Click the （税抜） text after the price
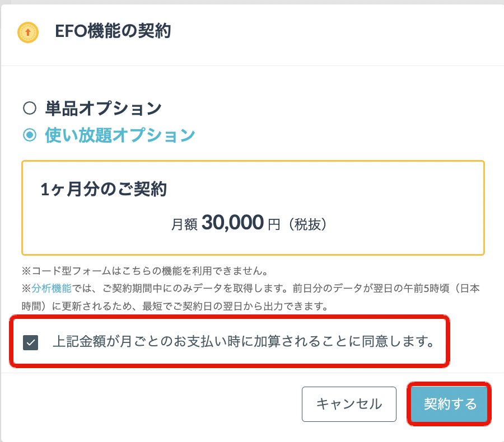 coord(309,224)
